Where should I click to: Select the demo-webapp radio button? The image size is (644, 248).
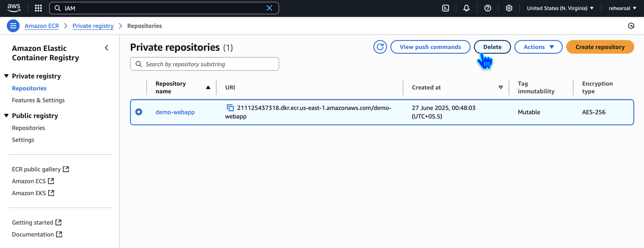point(139,112)
